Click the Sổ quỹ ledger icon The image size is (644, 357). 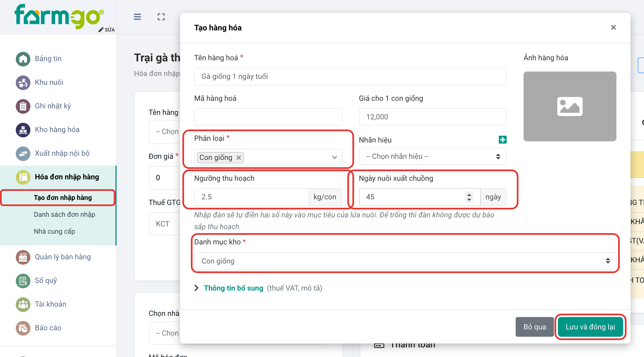23,281
